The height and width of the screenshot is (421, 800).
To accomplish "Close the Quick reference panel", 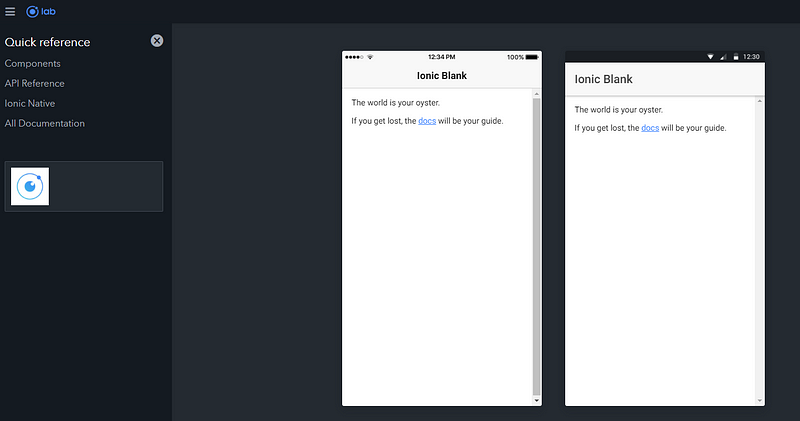I will point(157,41).
